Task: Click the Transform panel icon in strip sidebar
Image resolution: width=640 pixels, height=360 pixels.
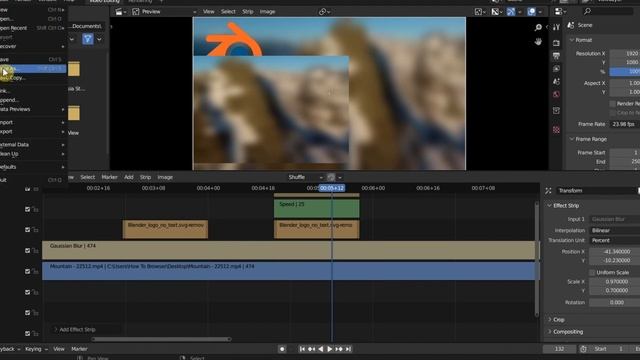Action: tap(548, 191)
